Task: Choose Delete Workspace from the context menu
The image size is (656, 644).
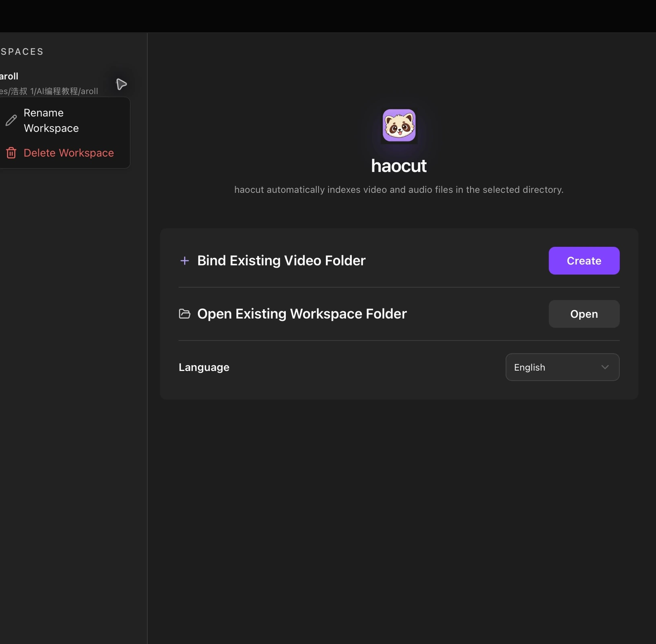Action: pos(64,153)
